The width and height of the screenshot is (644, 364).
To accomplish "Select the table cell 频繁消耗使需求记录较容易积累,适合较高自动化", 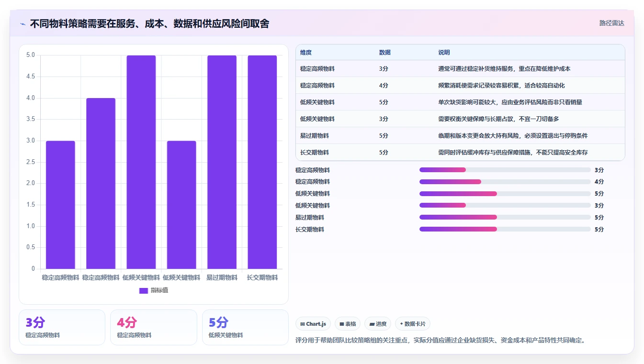I will (x=501, y=86).
